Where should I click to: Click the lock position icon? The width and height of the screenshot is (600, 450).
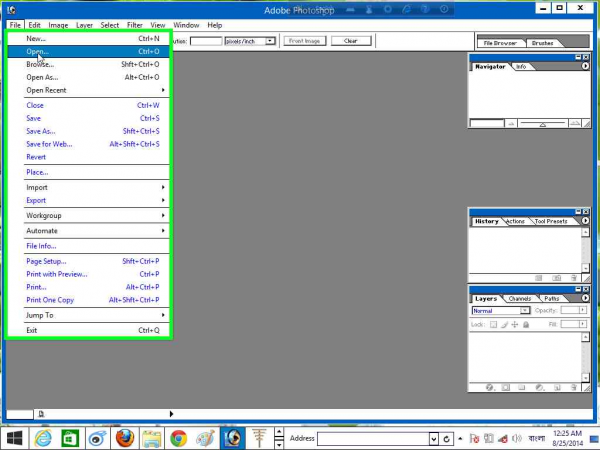pyautogui.click(x=515, y=324)
